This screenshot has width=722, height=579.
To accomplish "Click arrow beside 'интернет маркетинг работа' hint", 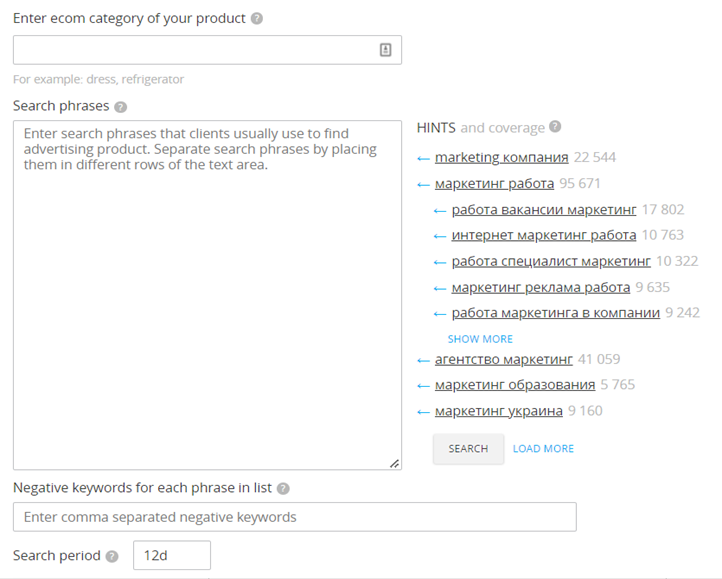I will (x=440, y=236).
